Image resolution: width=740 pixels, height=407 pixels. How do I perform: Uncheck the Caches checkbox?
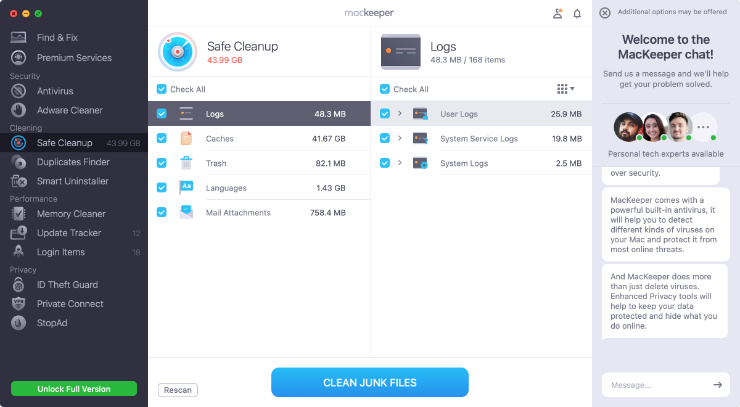click(161, 138)
